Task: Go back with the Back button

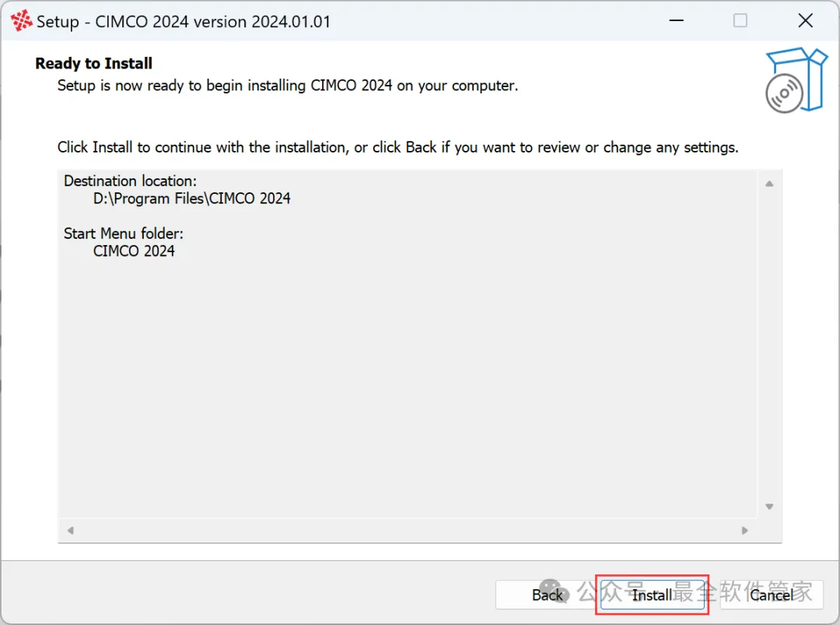Action: (x=547, y=595)
